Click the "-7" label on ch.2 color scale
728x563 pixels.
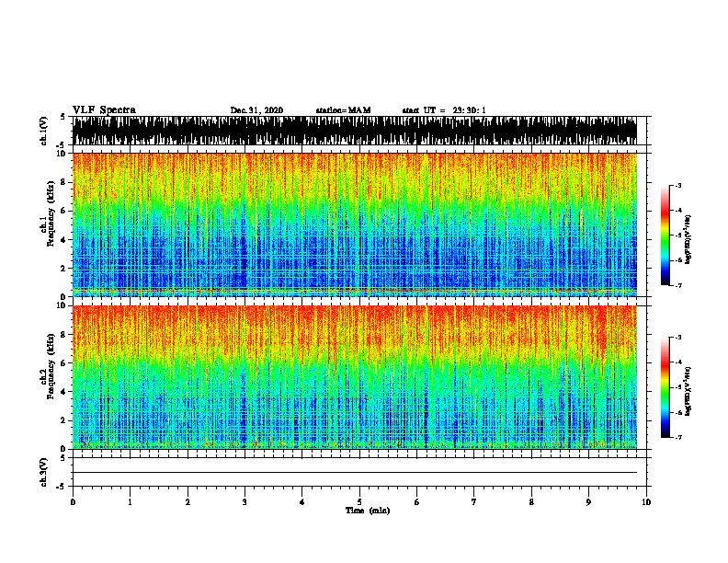click(678, 438)
